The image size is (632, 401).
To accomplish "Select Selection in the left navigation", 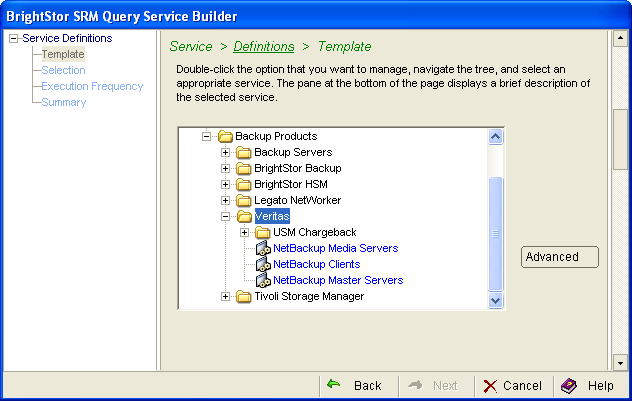I will [63, 70].
